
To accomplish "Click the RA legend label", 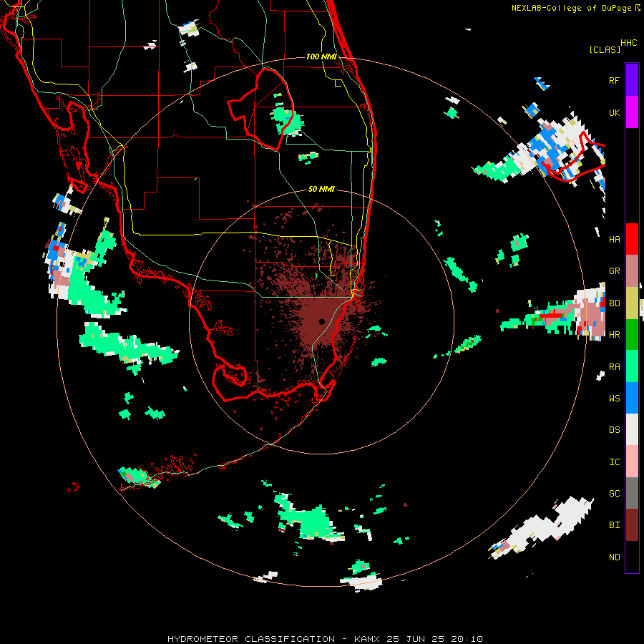I will pos(614,367).
